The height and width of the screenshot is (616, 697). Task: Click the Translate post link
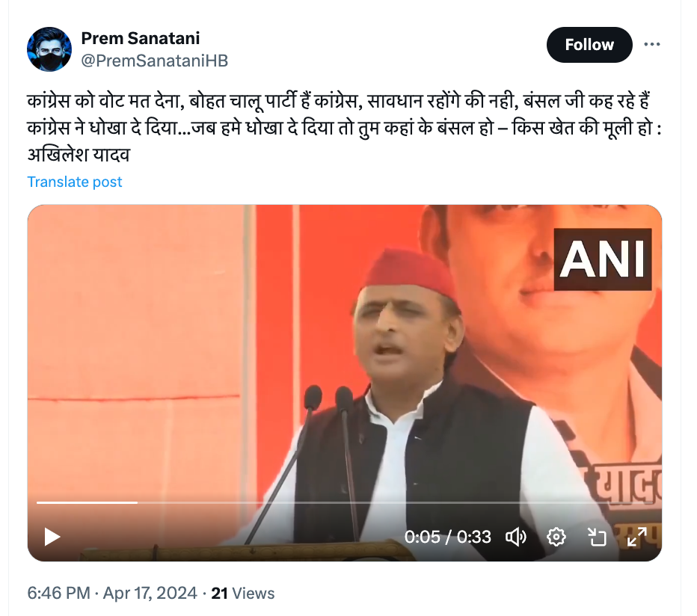[74, 182]
